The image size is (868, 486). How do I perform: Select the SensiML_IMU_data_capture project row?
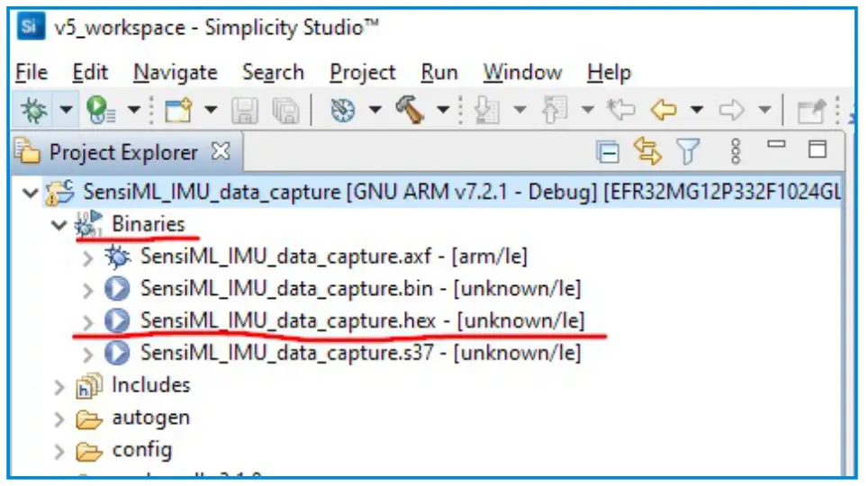click(x=443, y=192)
